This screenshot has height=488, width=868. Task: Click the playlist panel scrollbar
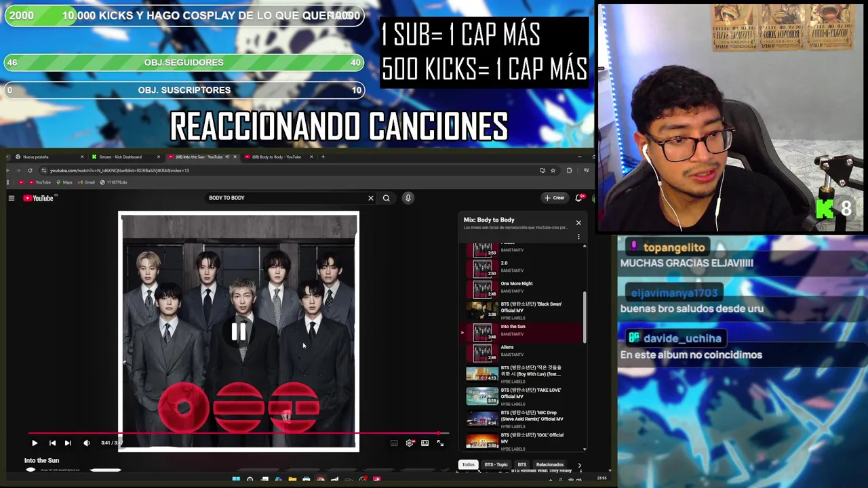(x=585, y=319)
